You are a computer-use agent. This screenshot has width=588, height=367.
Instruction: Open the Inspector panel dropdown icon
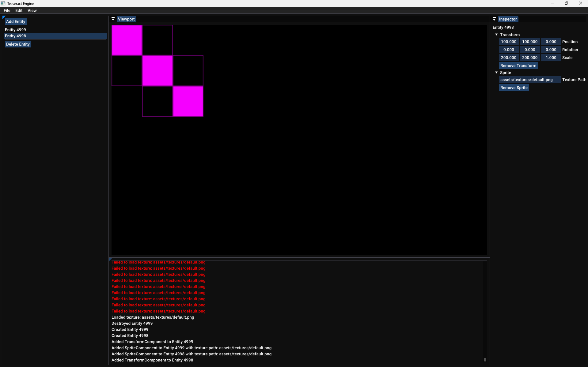click(494, 19)
